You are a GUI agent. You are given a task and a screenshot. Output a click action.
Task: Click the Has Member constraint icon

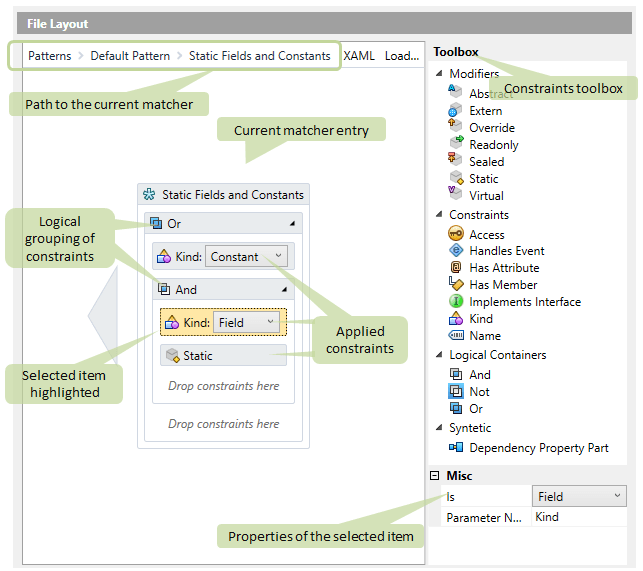[455, 285]
